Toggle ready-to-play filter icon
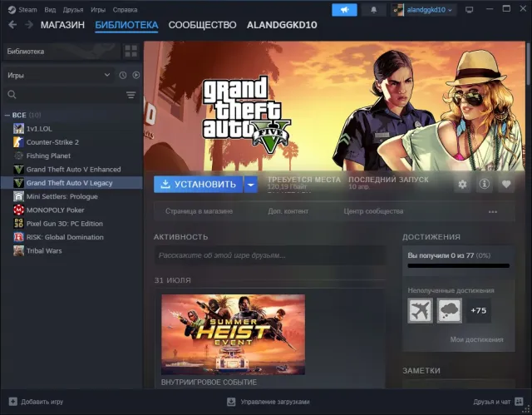 point(136,76)
